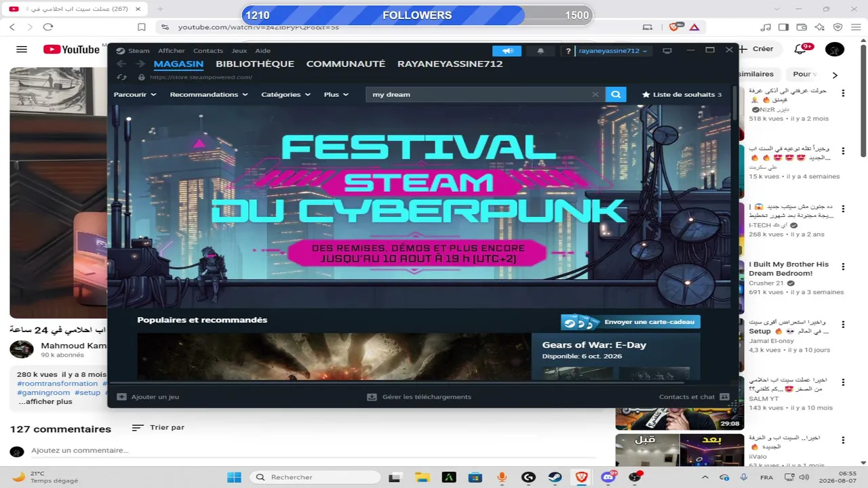868x488 pixels.
Task: Click the YouTube Créer button
Action: tap(756, 49)
